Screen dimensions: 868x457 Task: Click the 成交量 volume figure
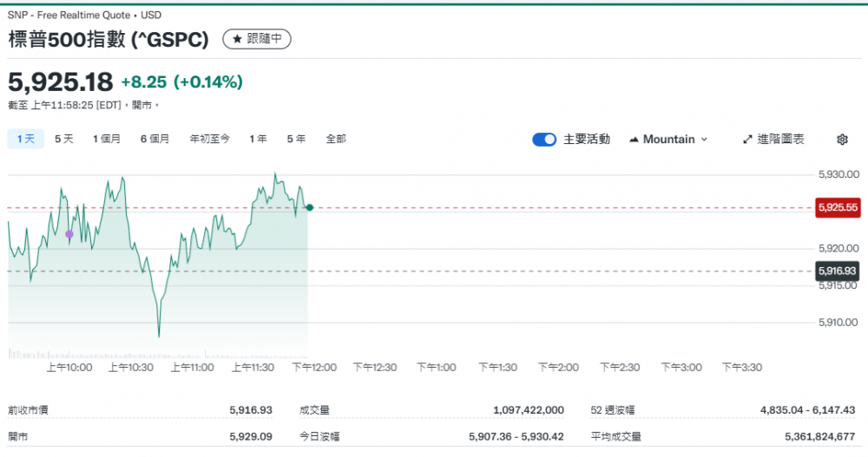click(x=528, y=410)
